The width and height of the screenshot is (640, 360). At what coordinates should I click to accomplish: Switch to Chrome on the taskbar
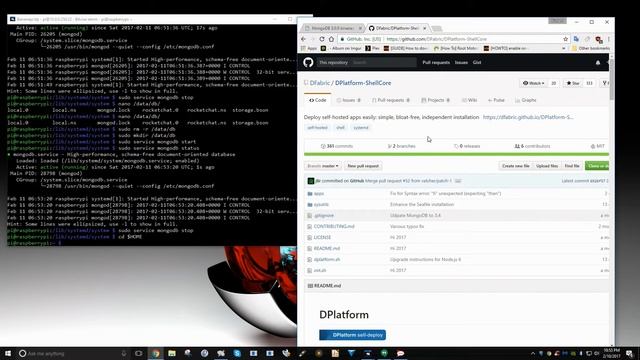point(156,353)
